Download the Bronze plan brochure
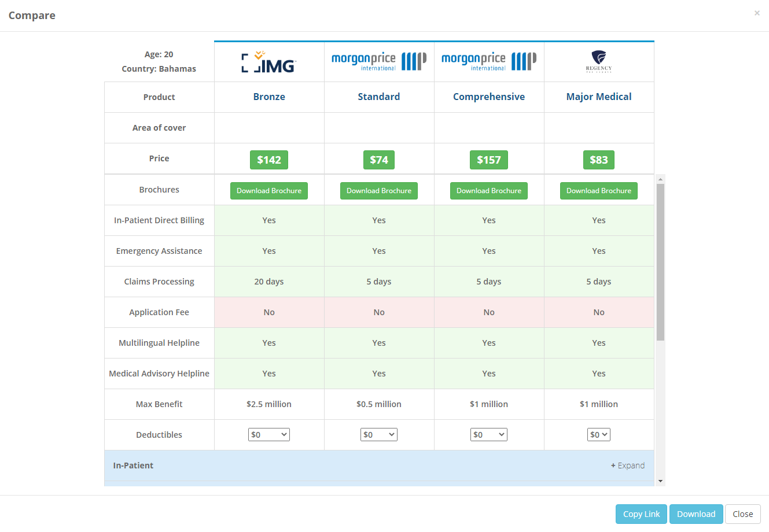Screen dimensions: 769x532 pos(269,191)
